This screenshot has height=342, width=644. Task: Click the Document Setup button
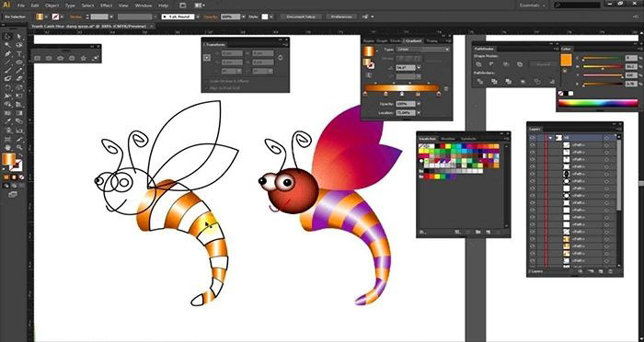click(301, 17)
